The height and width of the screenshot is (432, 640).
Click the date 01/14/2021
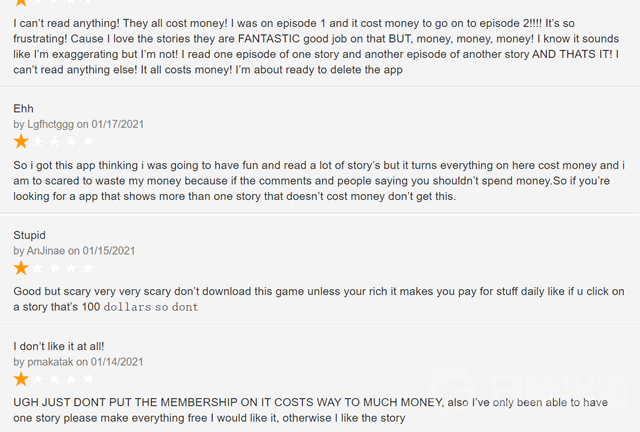pos(117,362)
